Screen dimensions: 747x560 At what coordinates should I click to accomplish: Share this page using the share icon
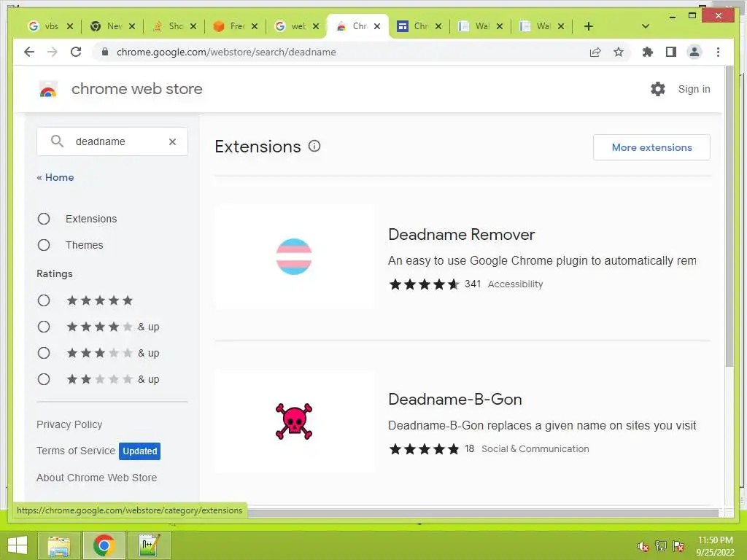pyautogui.click(x=595, y=52)
